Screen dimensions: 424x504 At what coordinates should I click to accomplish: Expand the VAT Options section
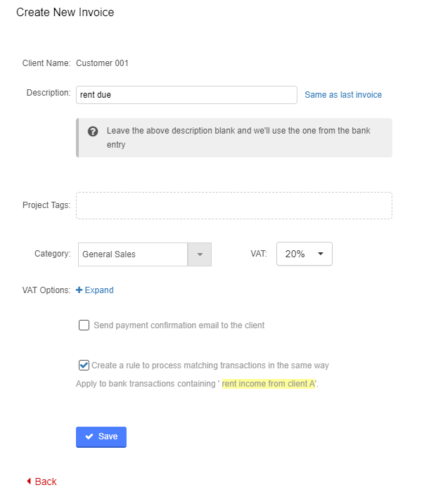tap(95, 290)
